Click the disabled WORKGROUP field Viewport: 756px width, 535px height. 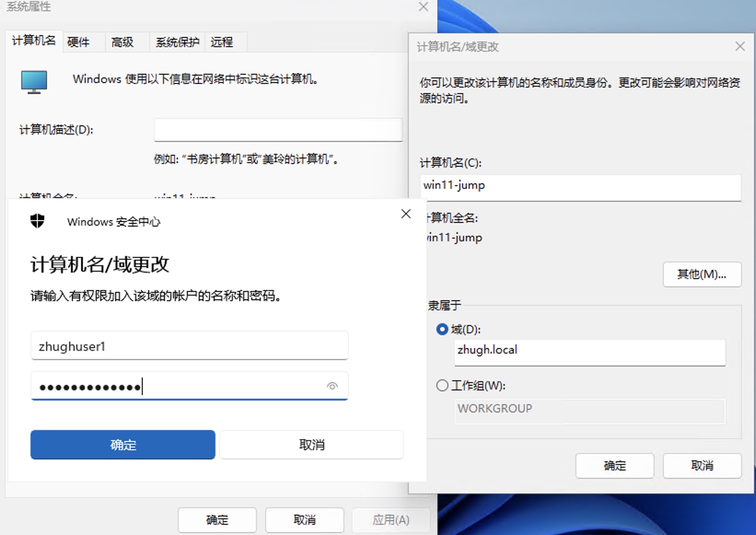[590, 411]
